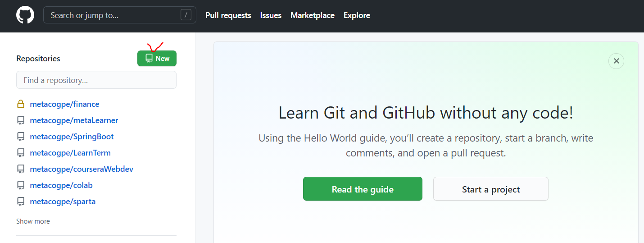Expand list with Show more
Viewport: 644px width, 243px height.
point(33,221)
